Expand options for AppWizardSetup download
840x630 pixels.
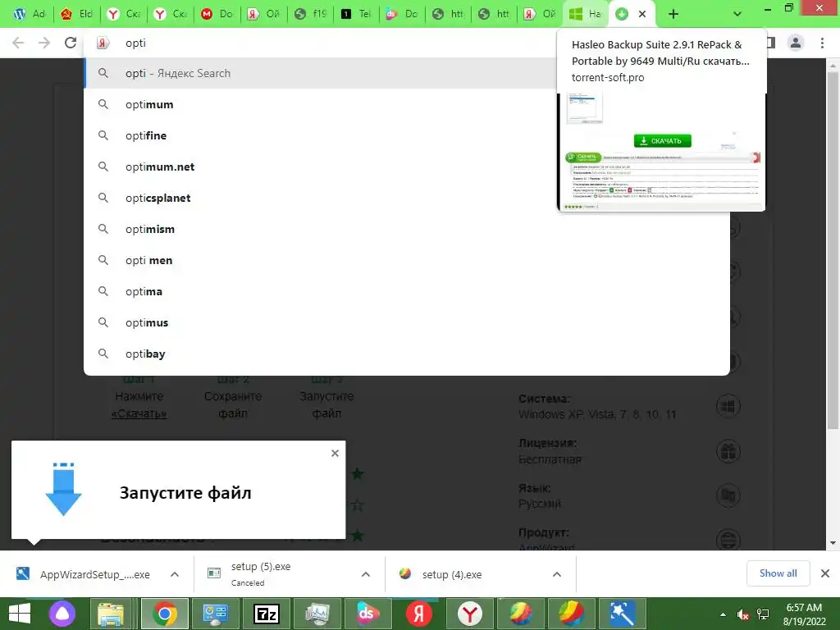[x=175, y=574]
